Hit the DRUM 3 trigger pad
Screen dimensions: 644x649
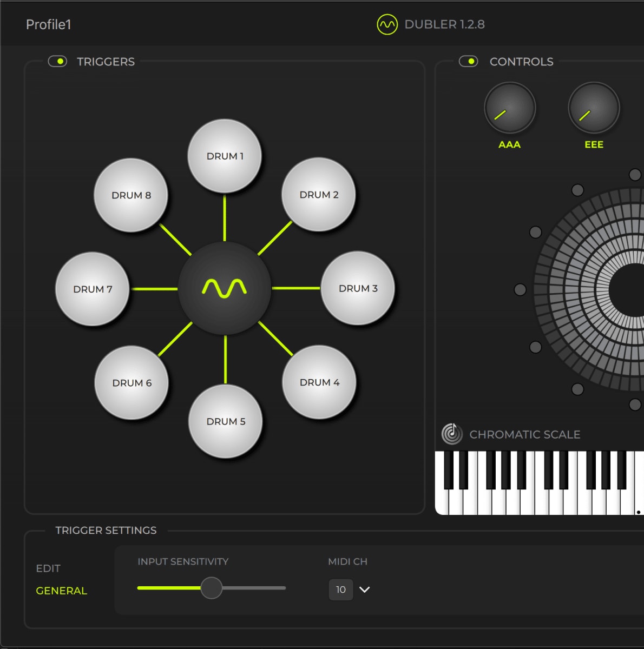[358, 288]
